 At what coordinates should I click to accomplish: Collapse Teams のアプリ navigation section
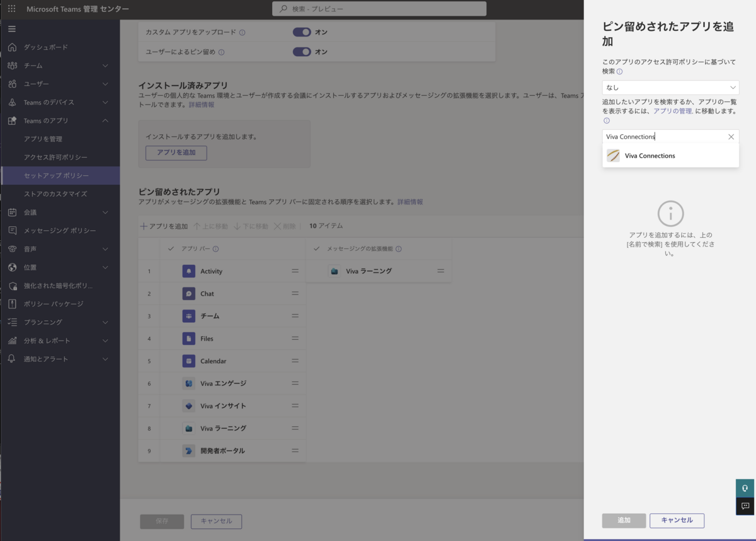105,120
